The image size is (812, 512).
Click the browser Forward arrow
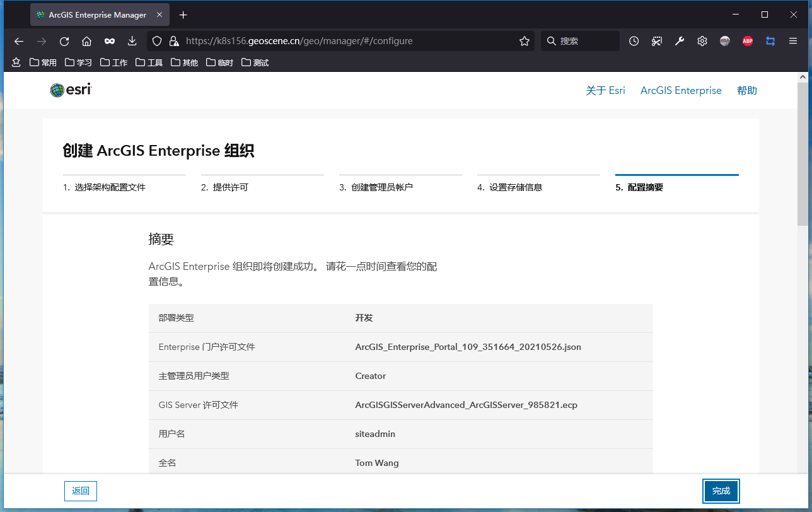click(x=42, y=41)
